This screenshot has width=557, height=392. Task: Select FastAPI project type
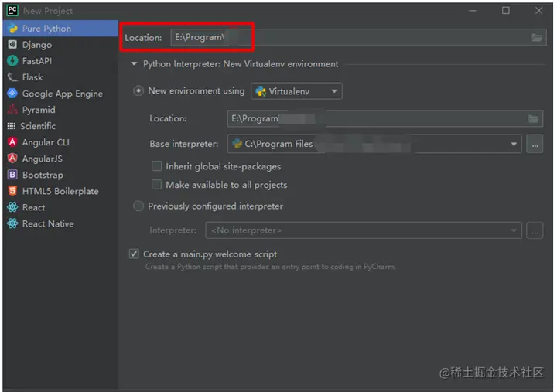[60, 61]
